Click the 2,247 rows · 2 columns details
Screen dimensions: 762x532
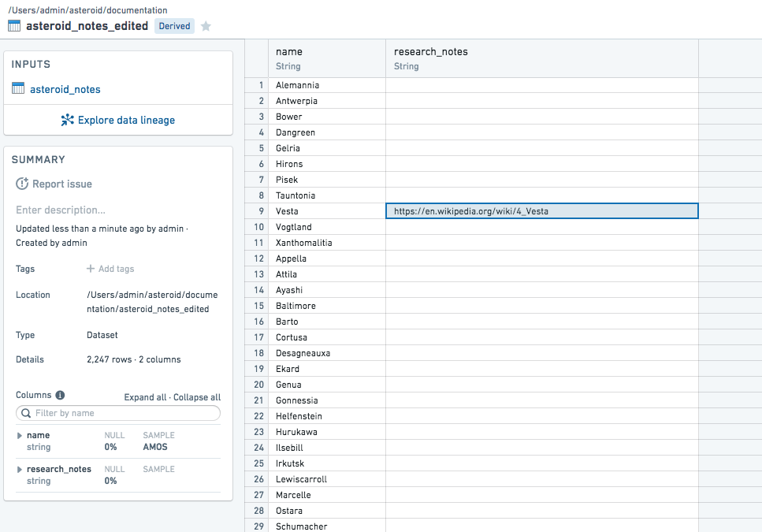click(134, 359)
